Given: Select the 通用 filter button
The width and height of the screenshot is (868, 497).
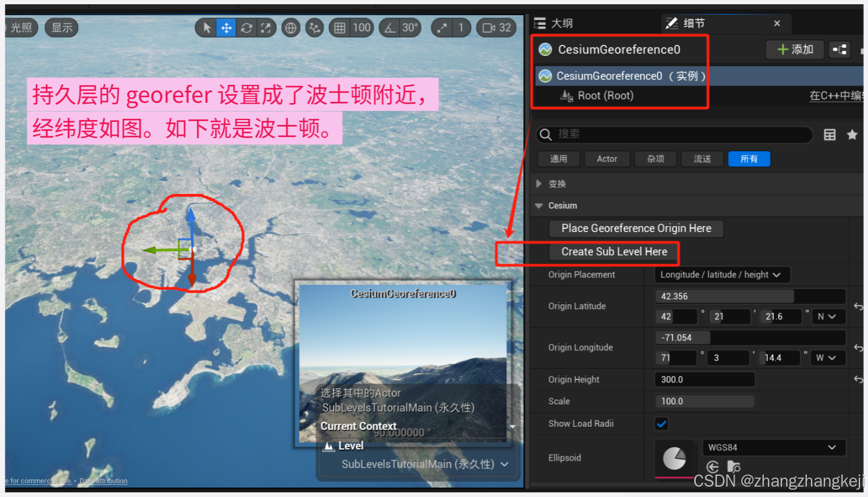Looking at the screenshot, I should 558,159.
